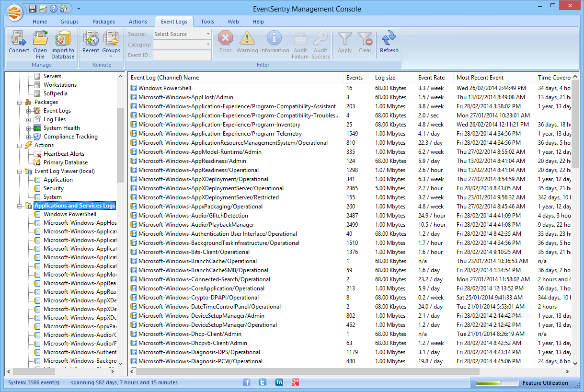Select Microsoft-Windows-AppHost/Admin row in list

tap(349, 97)
